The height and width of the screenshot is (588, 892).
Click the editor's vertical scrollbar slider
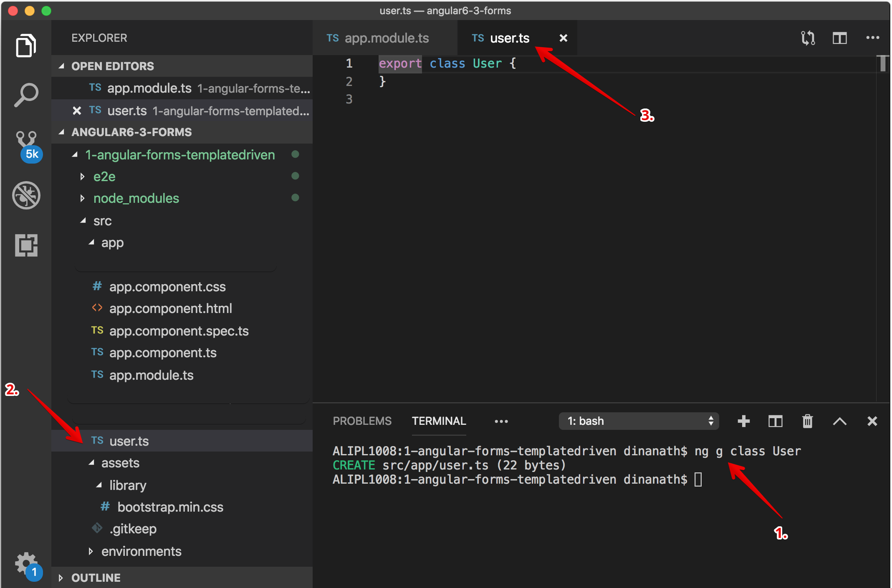[x=882, y=63]
